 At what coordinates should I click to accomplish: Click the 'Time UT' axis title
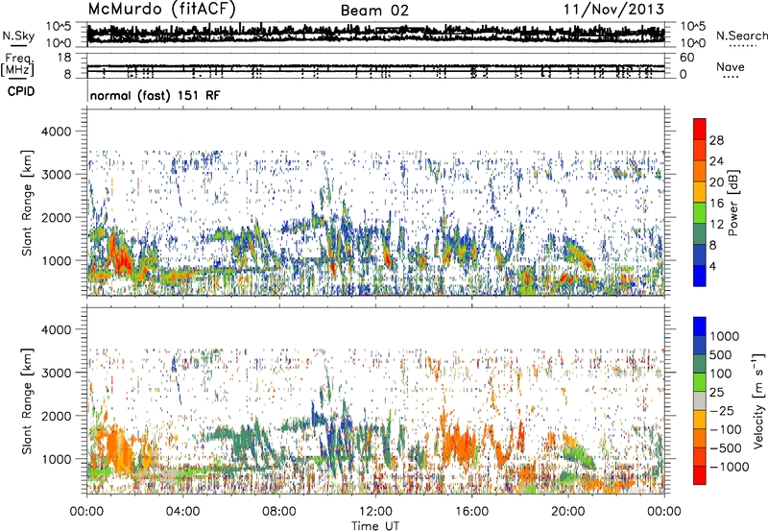click(375, 526)
